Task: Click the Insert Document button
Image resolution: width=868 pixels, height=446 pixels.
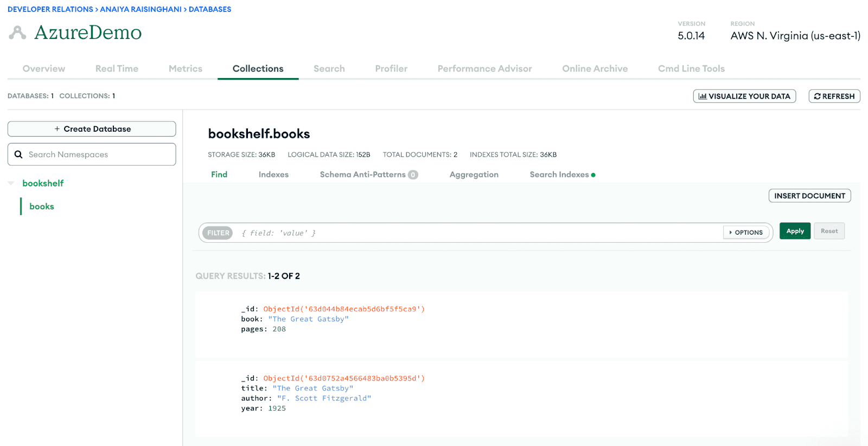Action: [809, 196]
